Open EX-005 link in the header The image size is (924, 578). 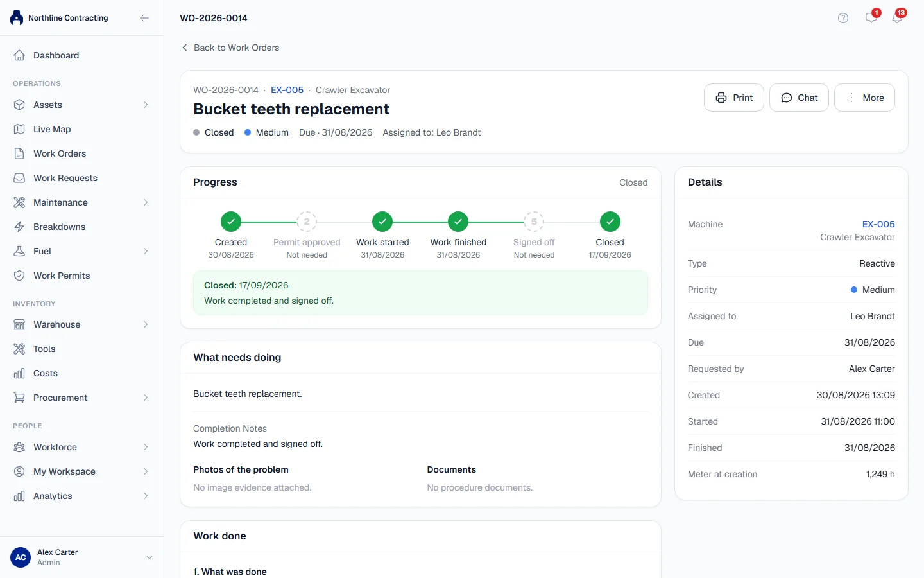point(287,90)
